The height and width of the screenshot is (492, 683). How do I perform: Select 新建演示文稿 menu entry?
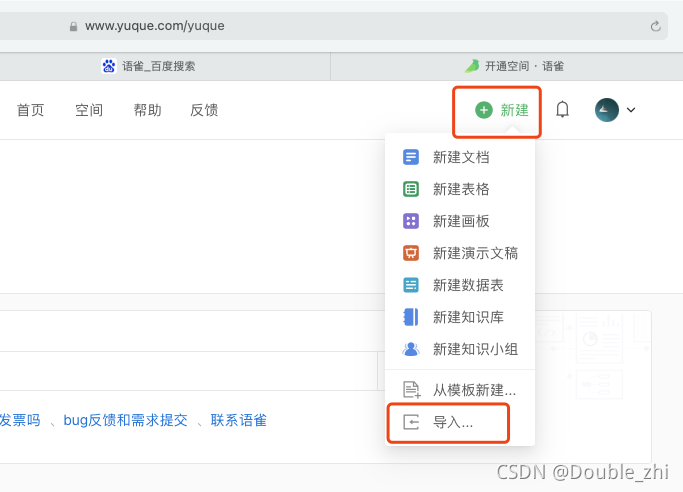pyautogui.click(x=460, y=253)
